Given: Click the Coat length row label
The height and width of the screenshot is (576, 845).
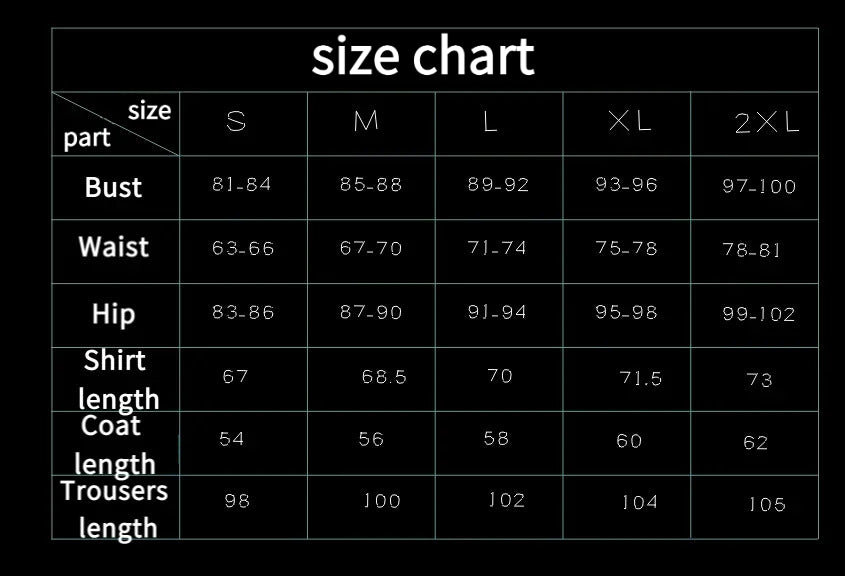Looking at the screenshot, I should pos(114,445).
